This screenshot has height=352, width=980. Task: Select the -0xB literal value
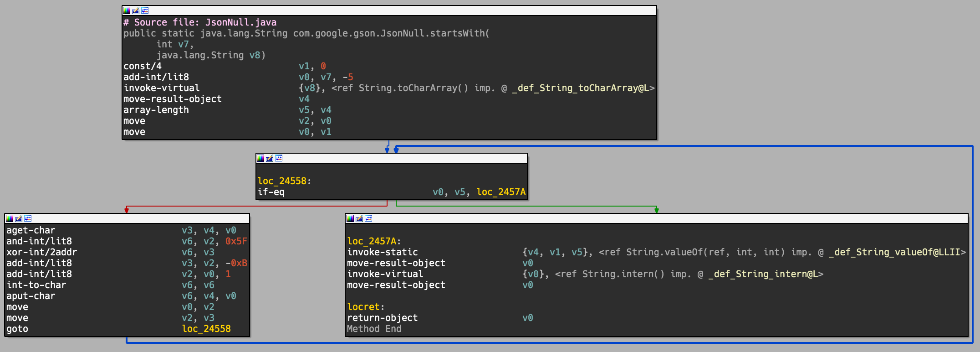click(x=236, y=263)
